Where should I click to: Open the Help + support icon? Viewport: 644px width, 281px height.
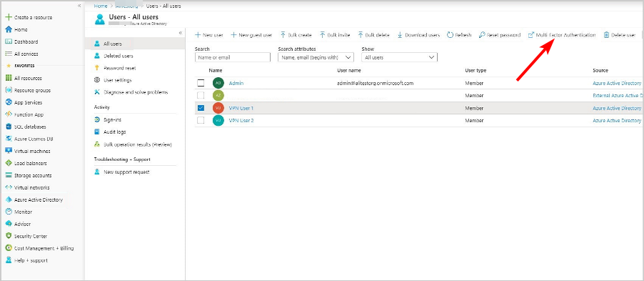[x=9, y=260]
